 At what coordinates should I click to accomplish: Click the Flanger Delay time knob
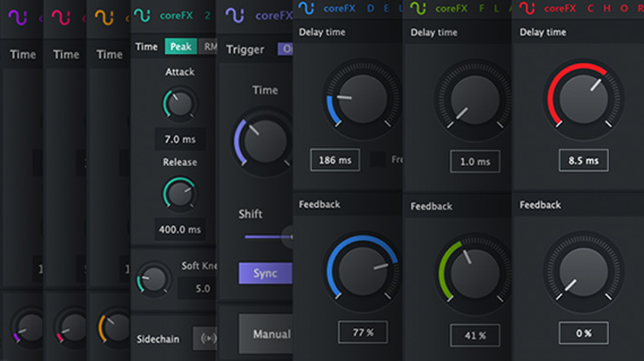coord(474,100)
